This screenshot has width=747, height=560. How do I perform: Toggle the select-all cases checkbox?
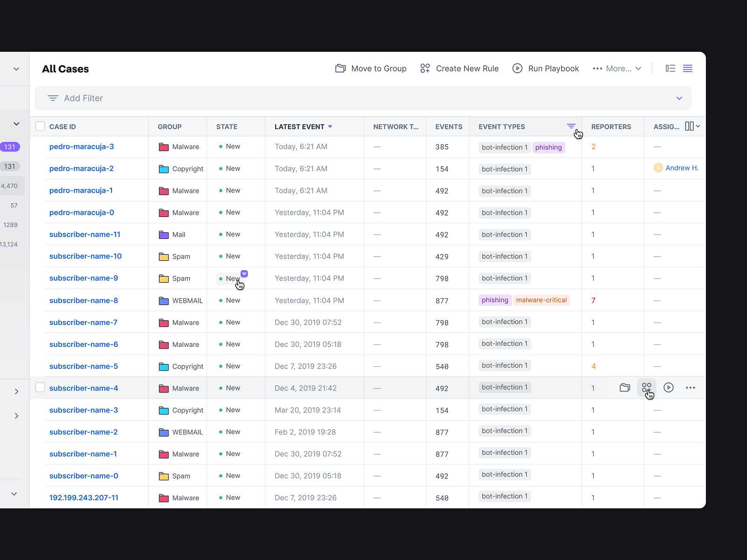pos(40,126)
